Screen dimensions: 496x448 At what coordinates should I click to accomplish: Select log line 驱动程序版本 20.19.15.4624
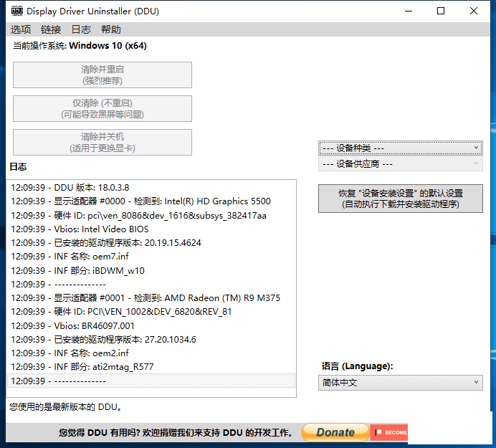coord(151,243)
